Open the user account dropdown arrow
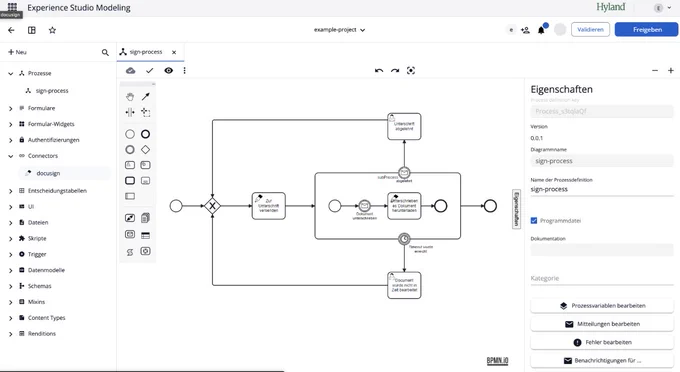Screen dimensions: 680x372 669,8
